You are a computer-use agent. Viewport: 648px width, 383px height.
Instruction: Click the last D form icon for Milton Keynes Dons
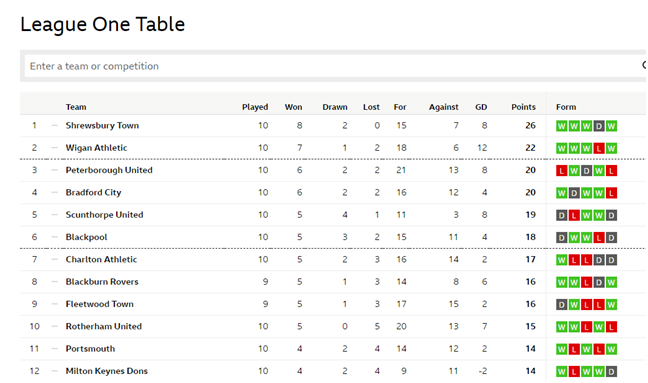click(612, 371)
